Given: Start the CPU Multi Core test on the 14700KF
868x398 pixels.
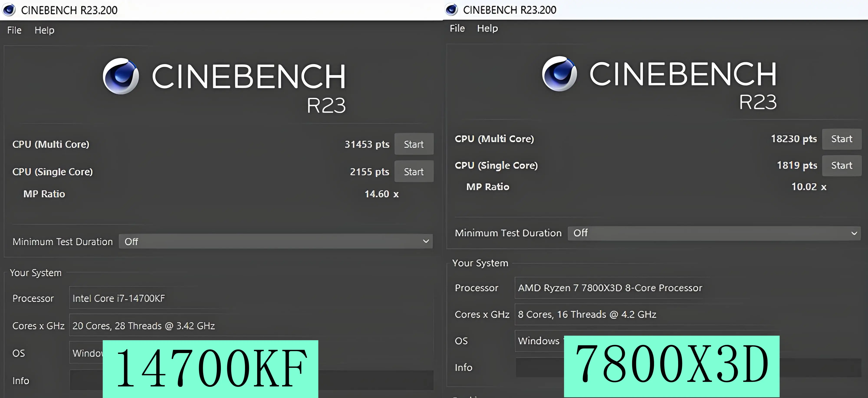Looking at the screenshot, I should [414, 144].
